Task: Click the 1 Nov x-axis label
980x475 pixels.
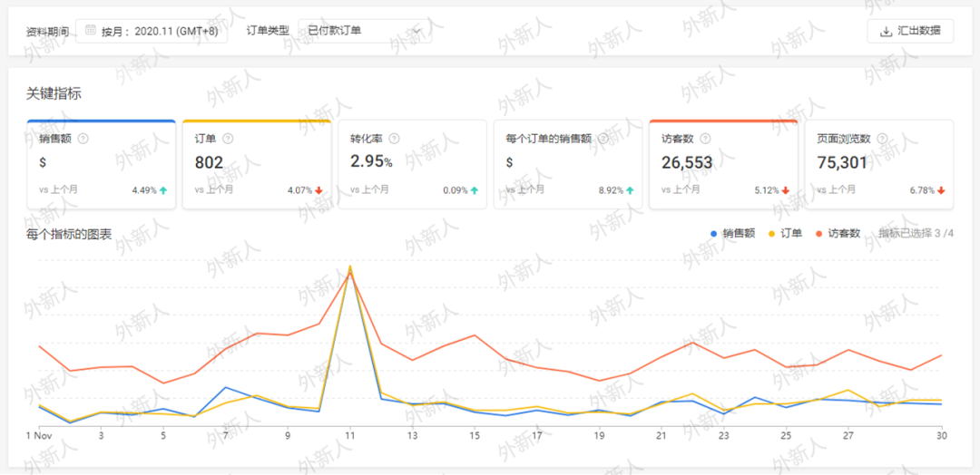Action: [x=39, y=434]
